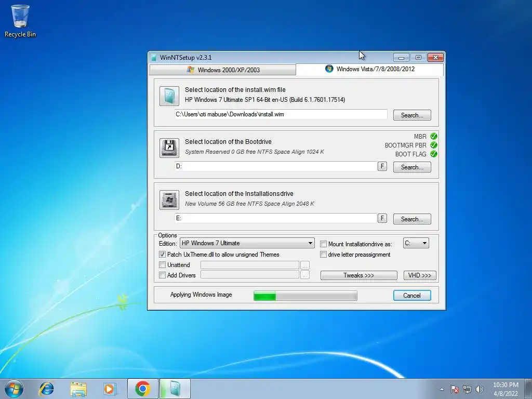The height and width of the screenshot is (399, 532).
Task: Click the New Volume 56 GB free text
Action: pos(249,204)
